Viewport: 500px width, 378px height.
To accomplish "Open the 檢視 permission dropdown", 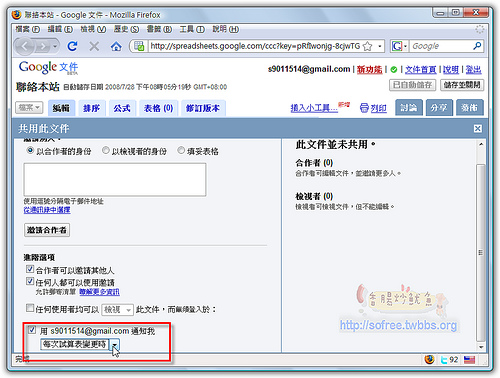I will click(117, 310).
